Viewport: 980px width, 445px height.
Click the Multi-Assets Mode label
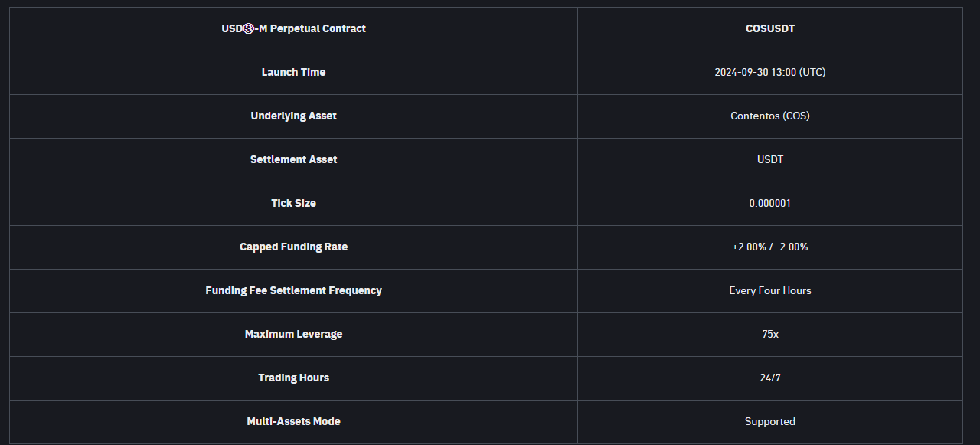[x=293, y=422]
